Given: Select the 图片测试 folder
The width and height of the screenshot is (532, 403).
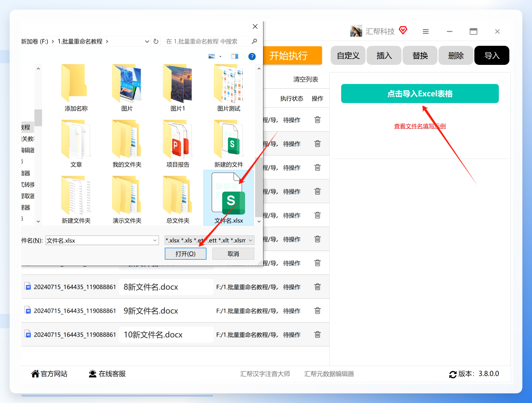Looking at the screenshot, I should 229,88.
